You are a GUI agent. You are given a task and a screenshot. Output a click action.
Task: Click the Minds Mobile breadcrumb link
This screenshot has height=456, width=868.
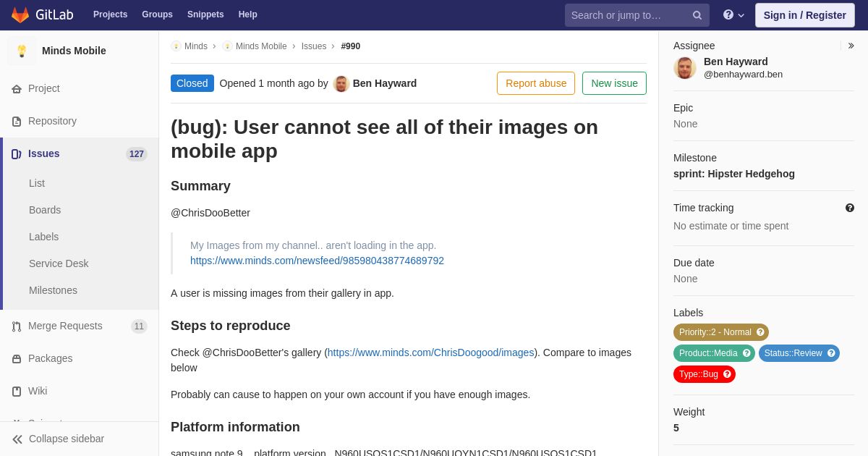pyautogui.click(x=261, y=46)
